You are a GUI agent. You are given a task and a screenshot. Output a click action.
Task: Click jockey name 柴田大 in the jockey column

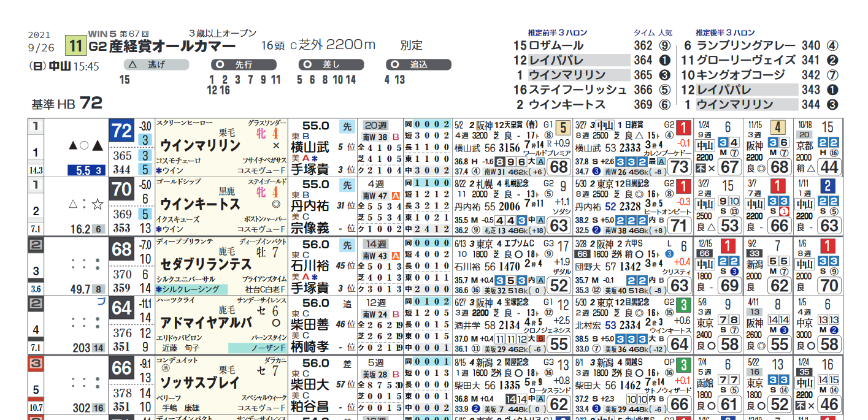tap(310, 384)
